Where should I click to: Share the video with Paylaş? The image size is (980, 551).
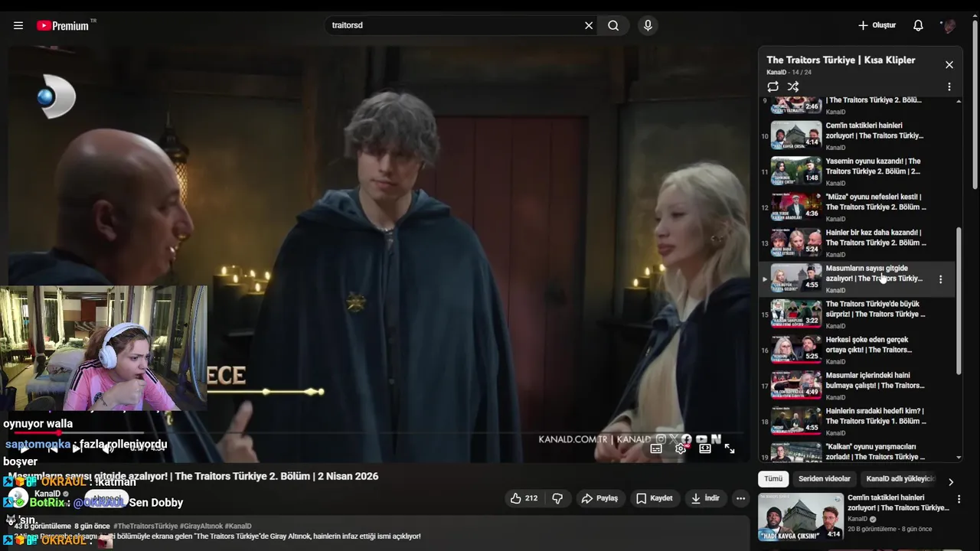pos(599,498)
